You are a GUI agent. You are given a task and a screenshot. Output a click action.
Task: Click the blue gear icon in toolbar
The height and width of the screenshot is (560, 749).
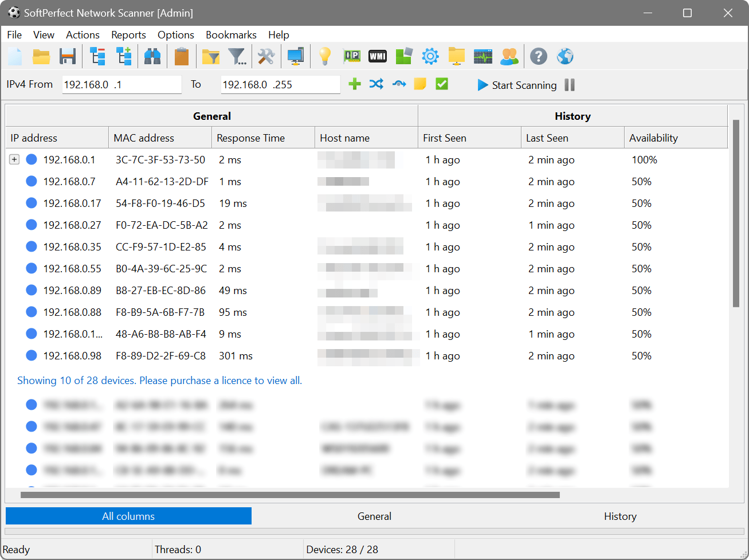(430, 56)
